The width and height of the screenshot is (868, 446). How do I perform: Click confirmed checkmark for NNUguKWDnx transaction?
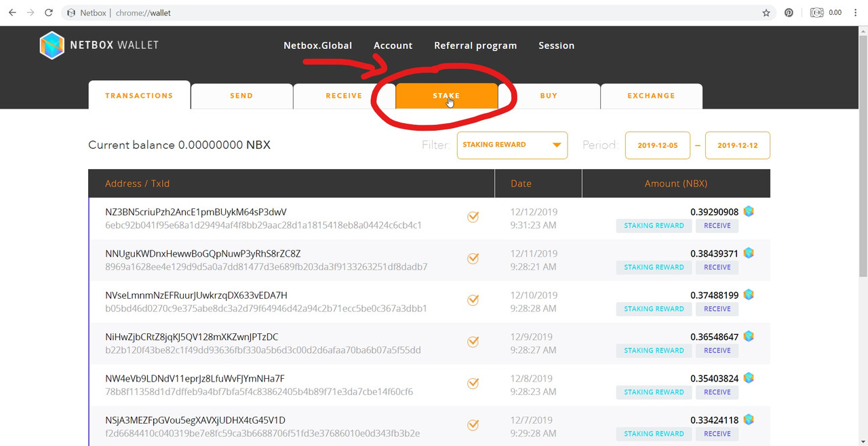[473, 259]
